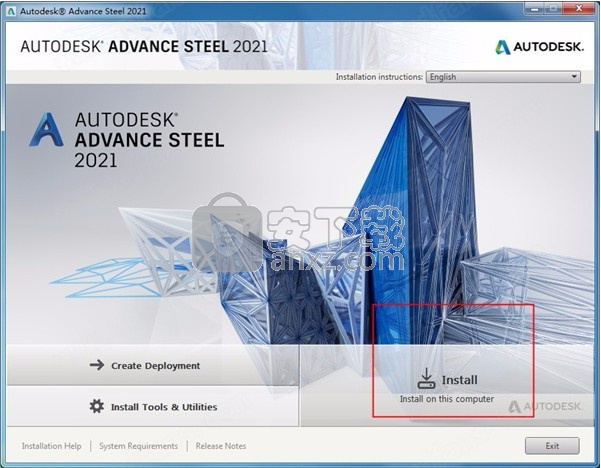Click the download icon next to Install

[x=426, y=378]
